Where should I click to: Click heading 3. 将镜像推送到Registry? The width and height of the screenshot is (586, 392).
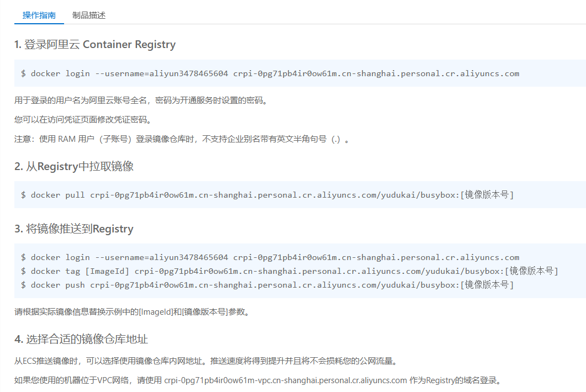coord(74,229)
